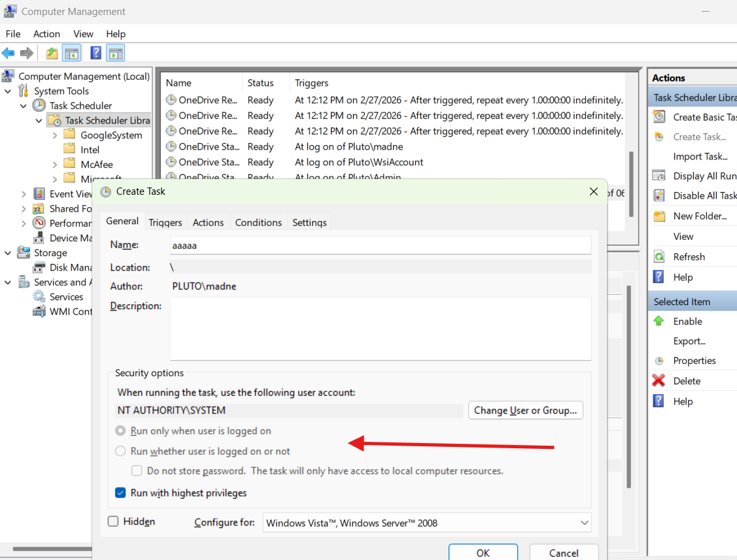Click the Description text area
The width and height of the screenshot is (737, 560).
[x=380, y=329]
